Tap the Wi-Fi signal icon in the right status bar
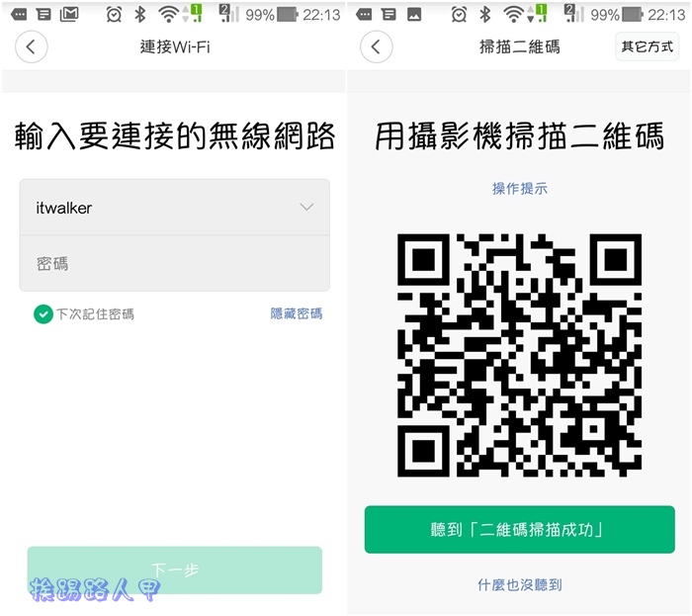692x616 pixels. (513, 15)
